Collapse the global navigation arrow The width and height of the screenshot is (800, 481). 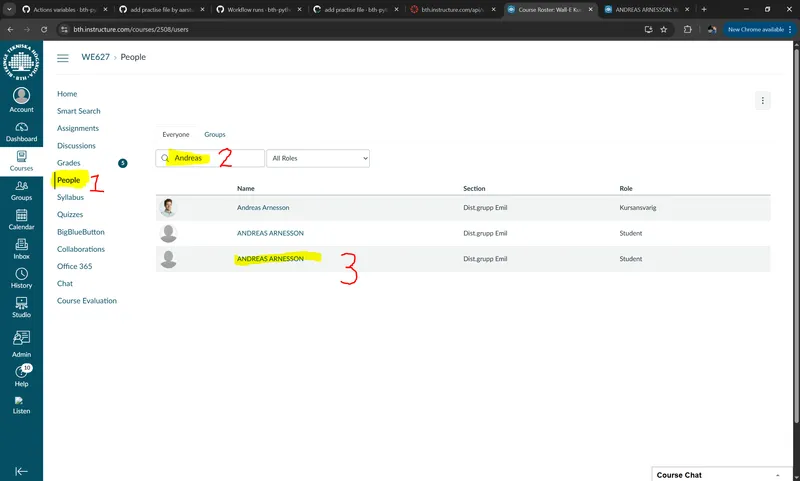click(x=21, y=470)
